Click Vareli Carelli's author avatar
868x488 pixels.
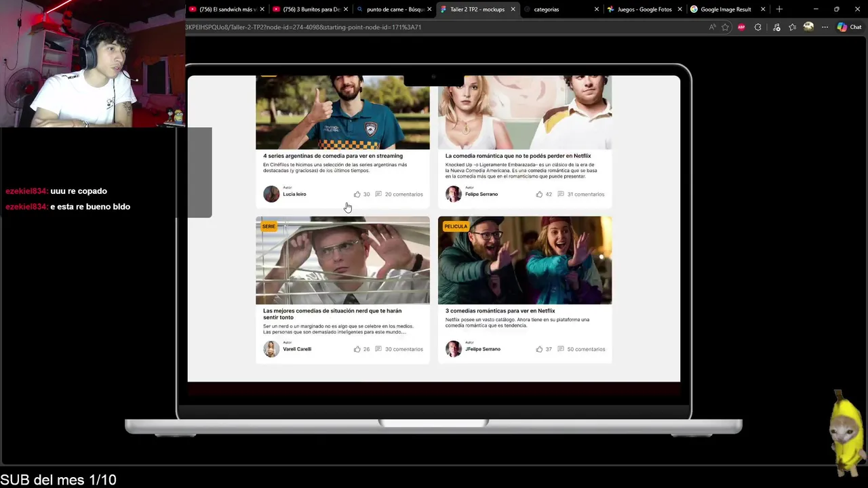[x=271, y=349]
